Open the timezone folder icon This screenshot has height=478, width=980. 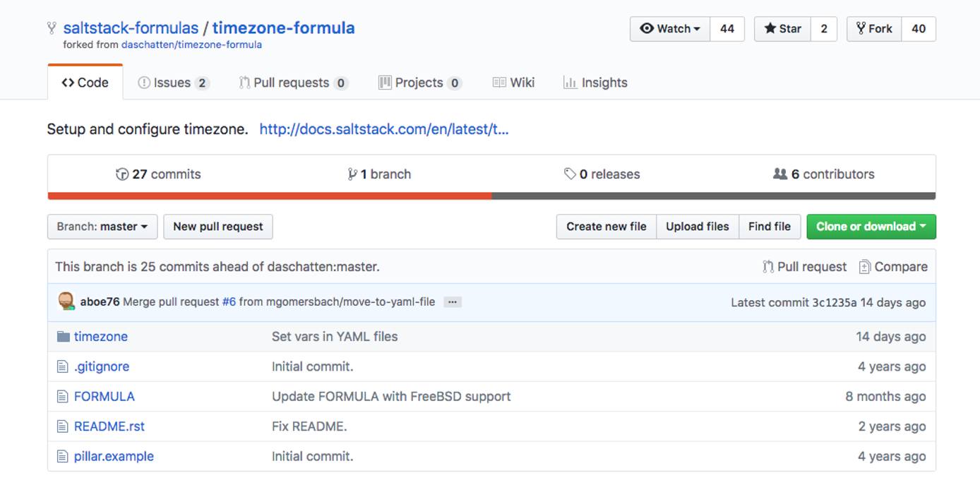[x=63, y=336]
